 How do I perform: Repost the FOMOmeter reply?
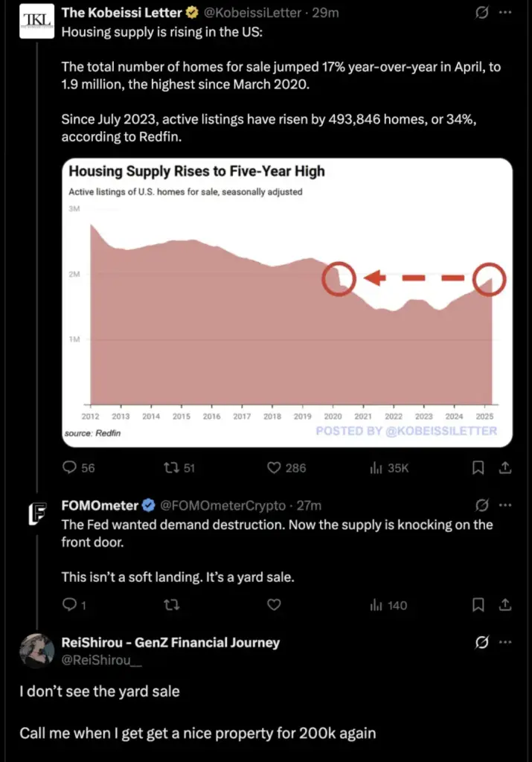point(171,604)
